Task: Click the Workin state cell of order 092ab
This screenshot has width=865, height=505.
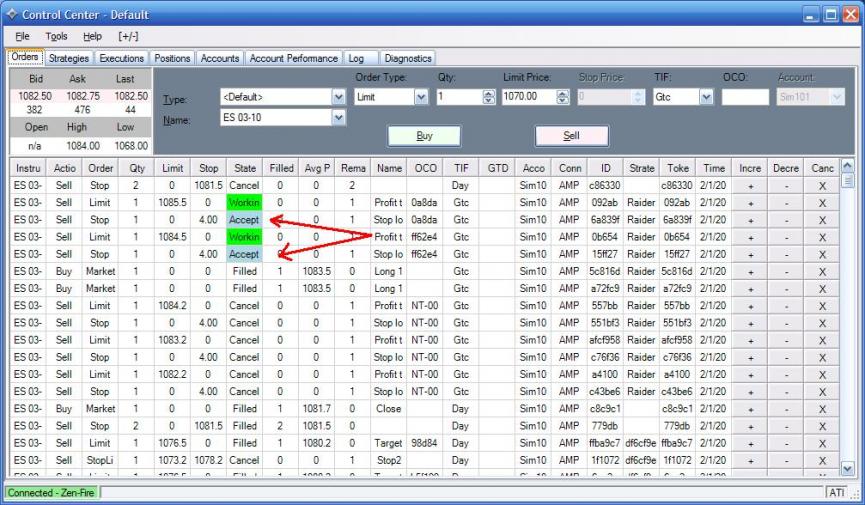Action: (x=244, y=203)
